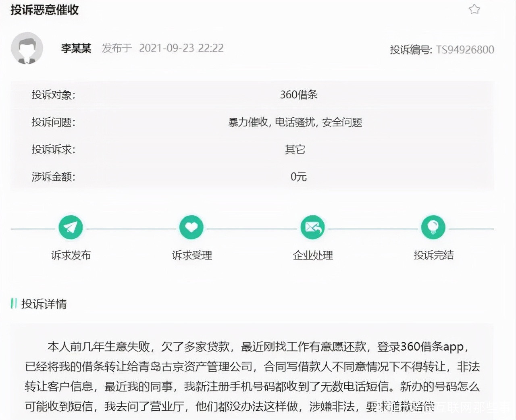Click the detail line starting 已经将我的借条转让

252,366
